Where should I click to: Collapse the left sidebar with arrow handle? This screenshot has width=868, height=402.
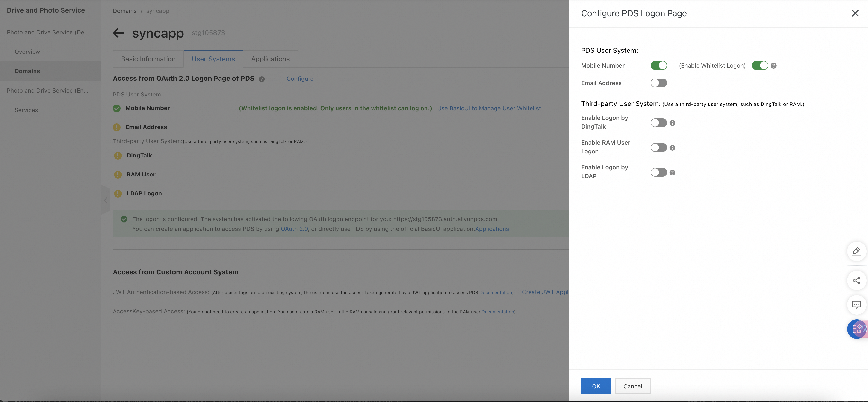pos(106,200)
